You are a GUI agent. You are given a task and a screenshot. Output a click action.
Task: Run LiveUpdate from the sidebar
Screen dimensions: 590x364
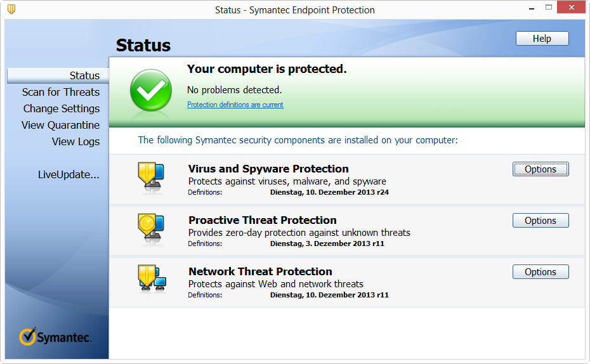(69, 174)
